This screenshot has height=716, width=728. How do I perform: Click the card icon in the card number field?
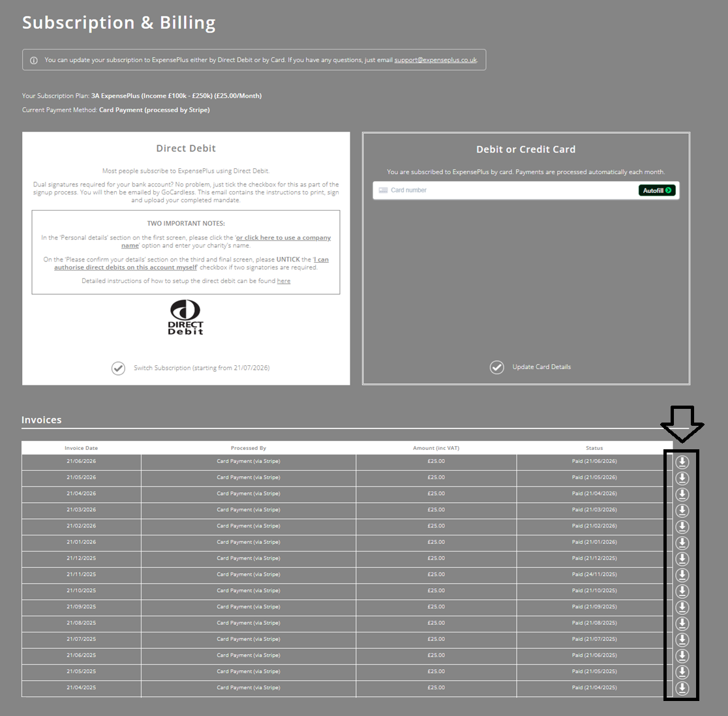pyautogui.click(x=383, y=190)
